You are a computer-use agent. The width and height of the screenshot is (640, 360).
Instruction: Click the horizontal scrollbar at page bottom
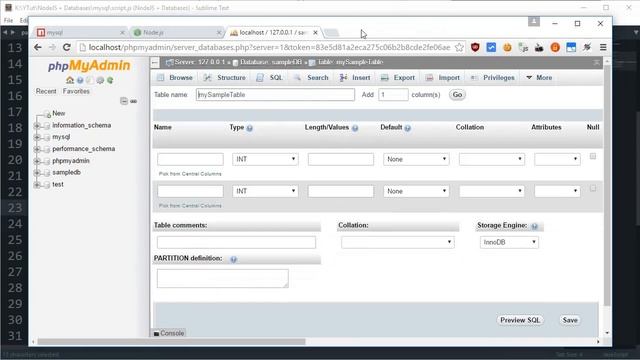[171, 342]
